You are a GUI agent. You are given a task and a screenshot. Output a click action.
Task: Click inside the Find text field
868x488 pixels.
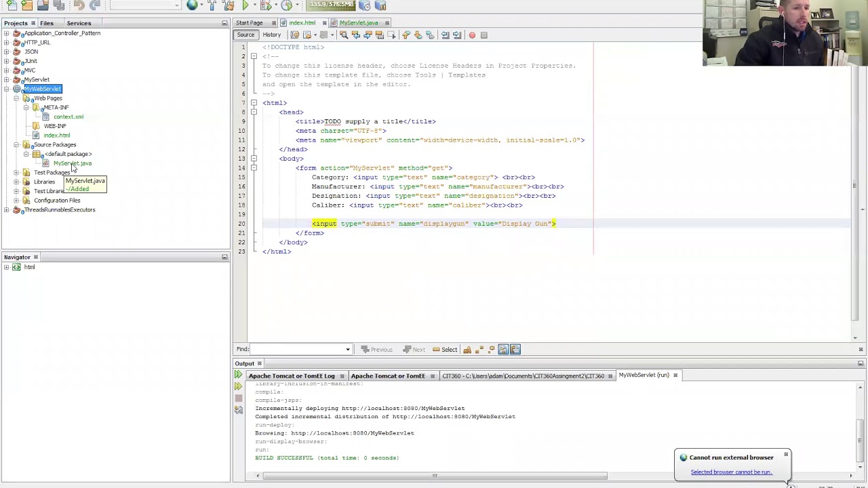(x=296, y=350)
